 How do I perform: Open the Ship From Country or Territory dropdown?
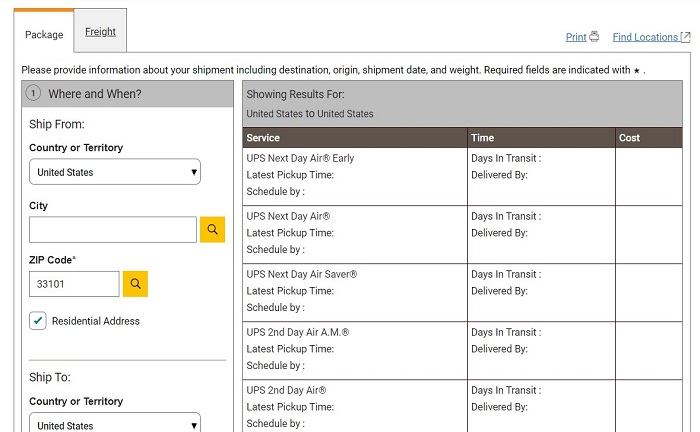pos(115,172)
